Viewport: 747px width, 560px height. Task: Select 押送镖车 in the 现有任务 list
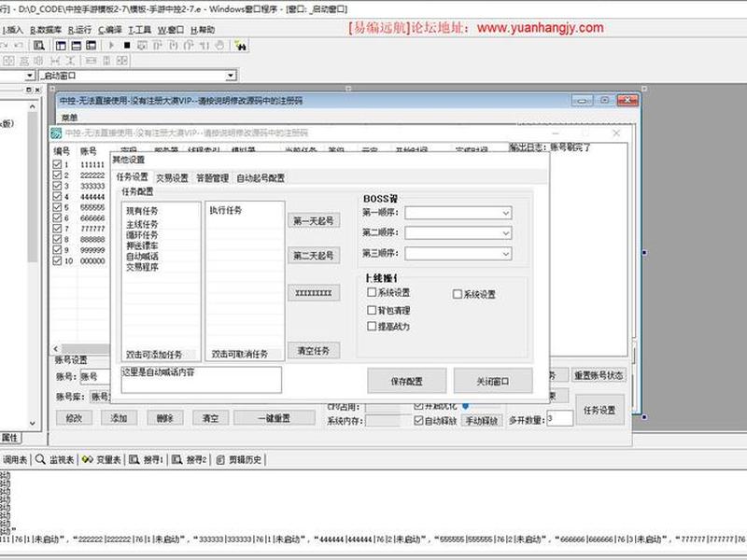142,245
